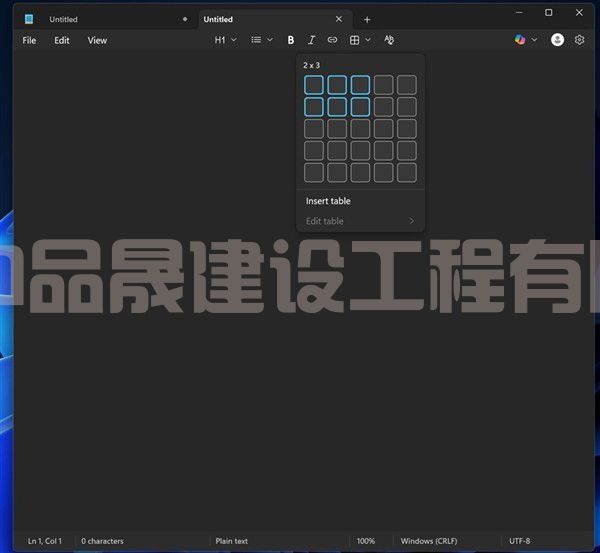The width and height of the screenshot is (600, 553).
Task: Close the Notepad window
Action: 579,13
